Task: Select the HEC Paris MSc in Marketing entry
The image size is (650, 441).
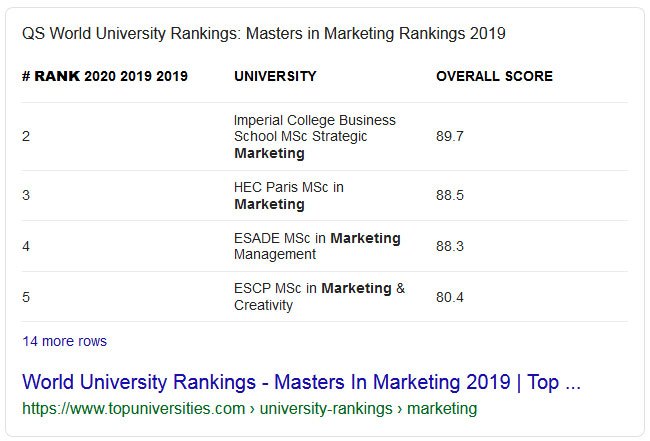Action: point(288,196)
